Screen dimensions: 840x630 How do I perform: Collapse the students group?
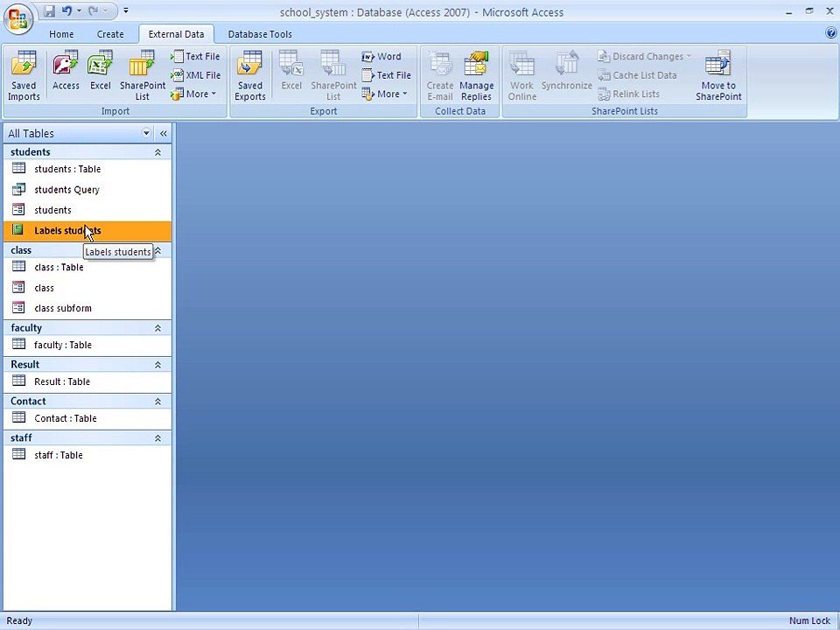(x=158, y=152)
